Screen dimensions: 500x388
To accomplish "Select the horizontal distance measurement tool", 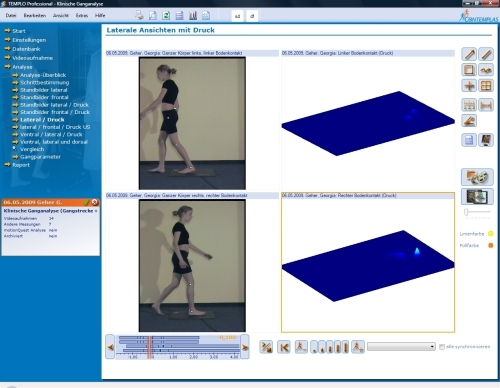I will 486,105.
